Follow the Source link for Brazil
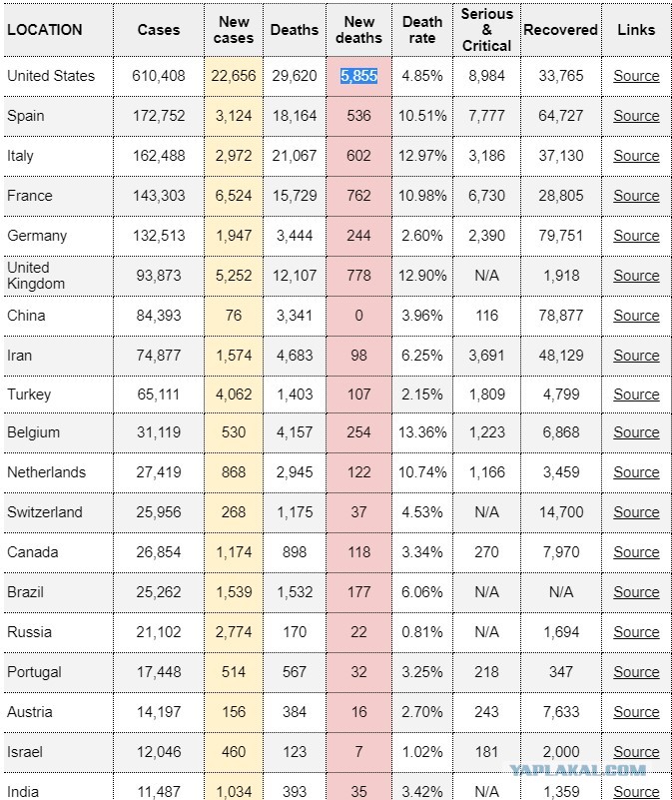This screenshot has height=800, width=672. click(636, 592)
